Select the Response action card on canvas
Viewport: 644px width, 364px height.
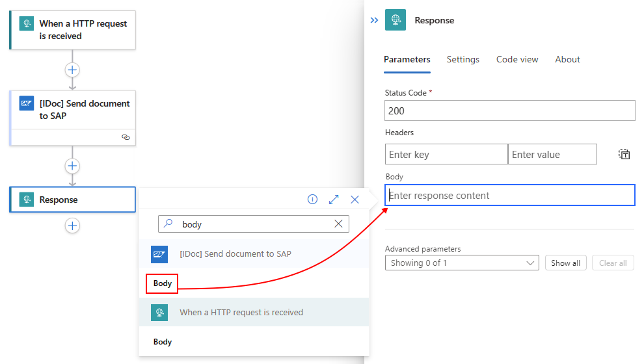pos(73,200)
